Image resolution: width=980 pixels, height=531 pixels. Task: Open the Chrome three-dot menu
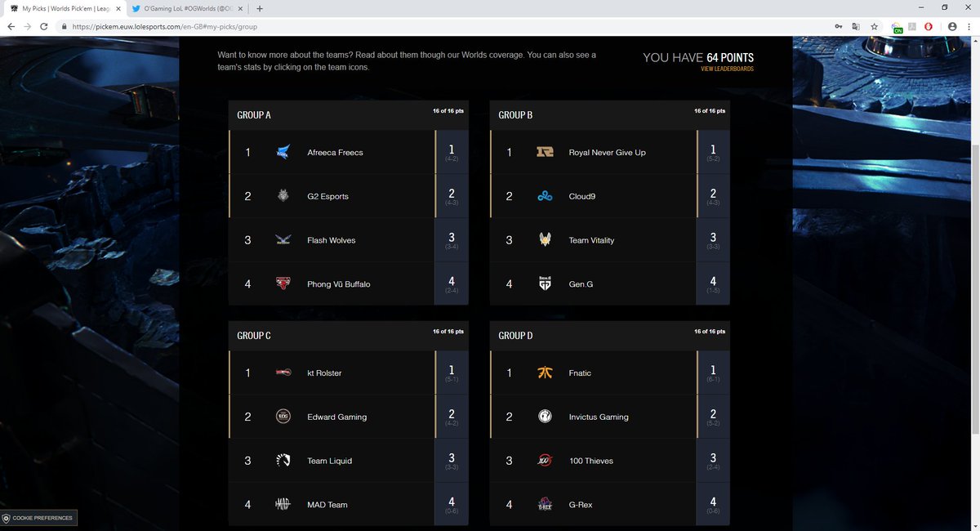(969, 26)
